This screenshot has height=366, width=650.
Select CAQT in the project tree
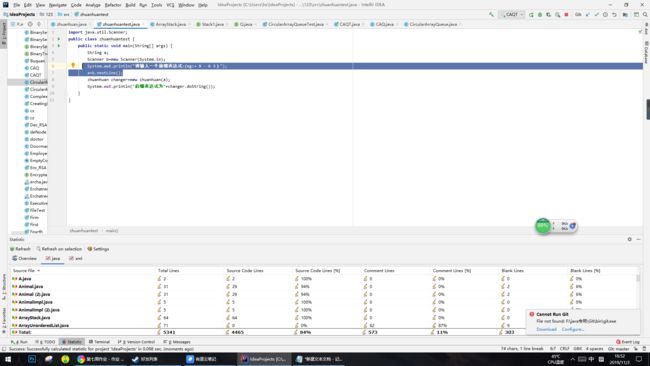(33, 75)
